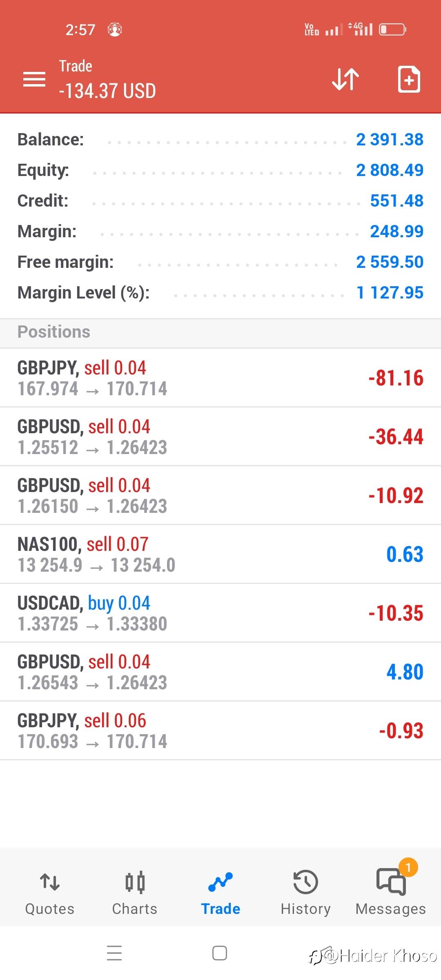Tap the Trade -134.37 USD title
The height and width of the screenshot is (980, 441).
tap(107, 79)
